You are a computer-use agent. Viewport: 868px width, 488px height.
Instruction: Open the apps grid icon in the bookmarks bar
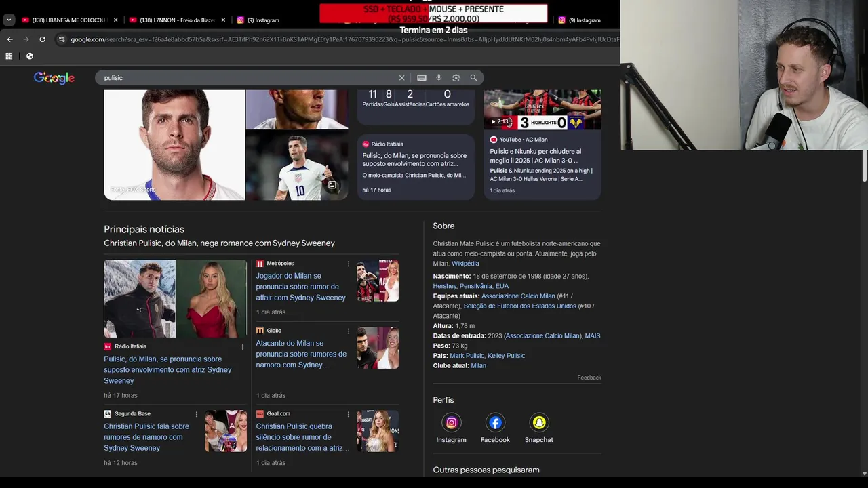(9, 56)
